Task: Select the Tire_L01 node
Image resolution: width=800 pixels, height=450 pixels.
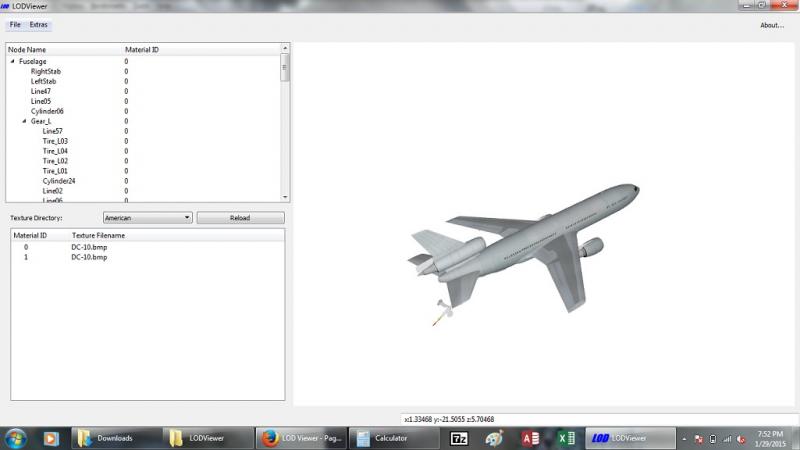Action: pyautogui.click(x=55, y=171)
